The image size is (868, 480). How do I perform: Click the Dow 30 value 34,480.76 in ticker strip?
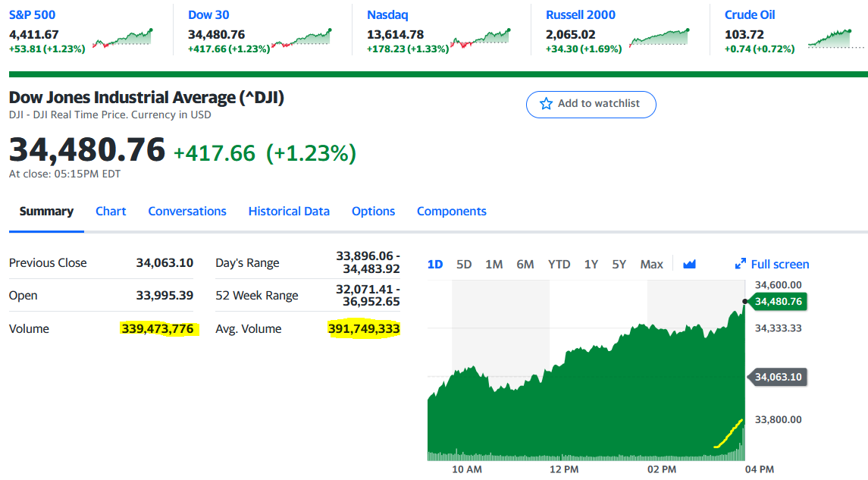click(x=217, y=34)
